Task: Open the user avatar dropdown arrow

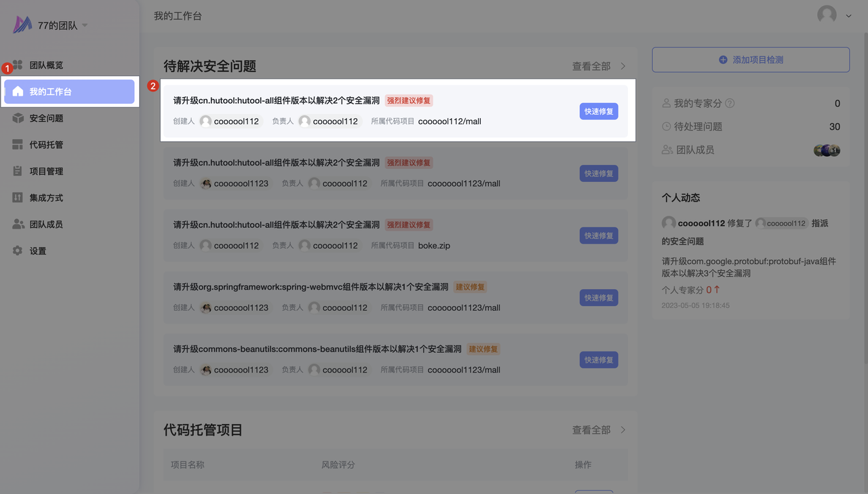Action: (x=848, y=16)
